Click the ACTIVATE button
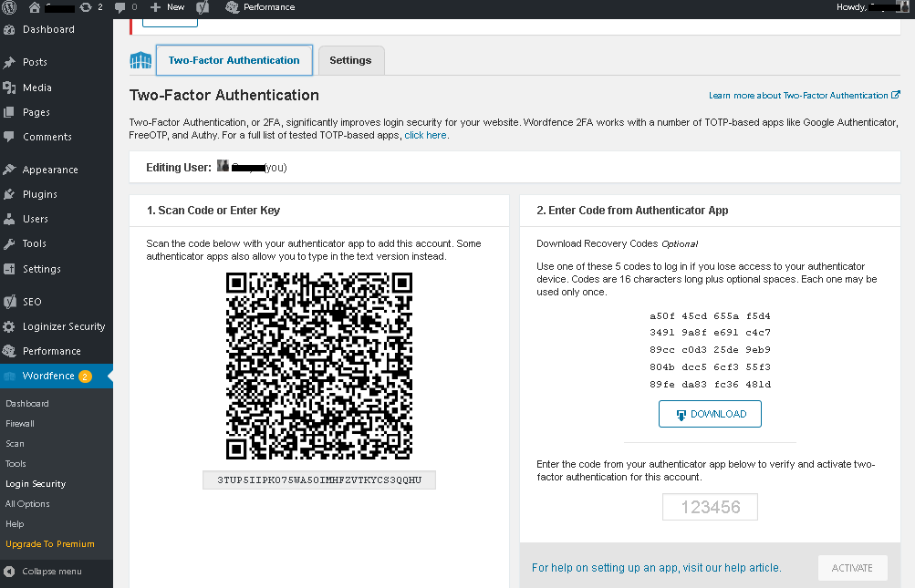Image resolution: width=915 pixels, height=588 pixels. (853, 568)
